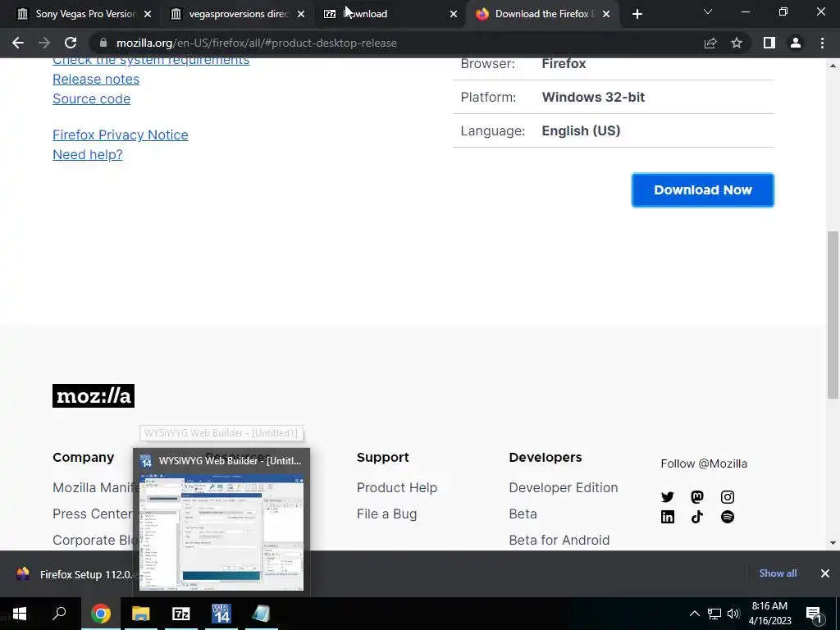840x630 pixels.
Task: Open Mozilla's Twitter page
Action: [x=668, y=497]
